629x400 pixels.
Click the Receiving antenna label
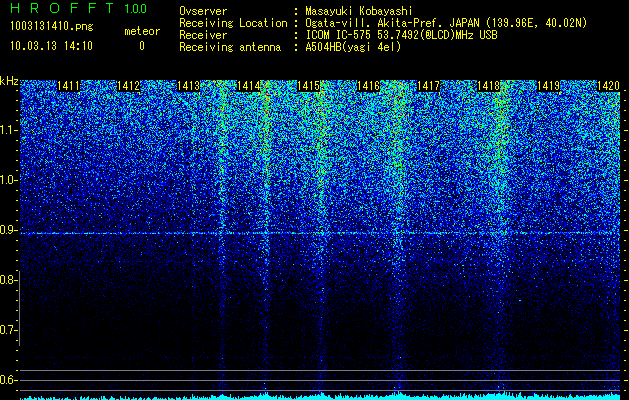click(230, 47)
